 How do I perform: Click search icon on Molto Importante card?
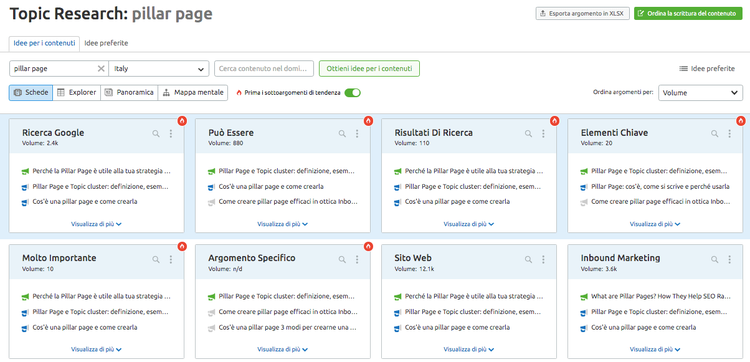click(x=156, y=259)
